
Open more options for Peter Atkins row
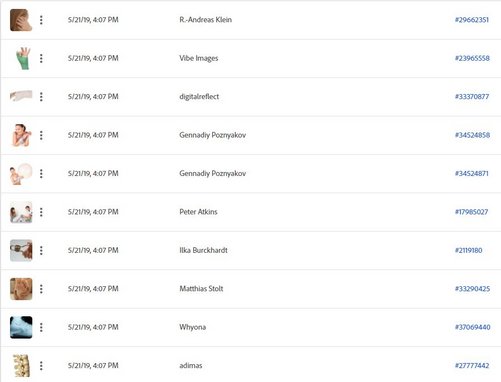41,212
